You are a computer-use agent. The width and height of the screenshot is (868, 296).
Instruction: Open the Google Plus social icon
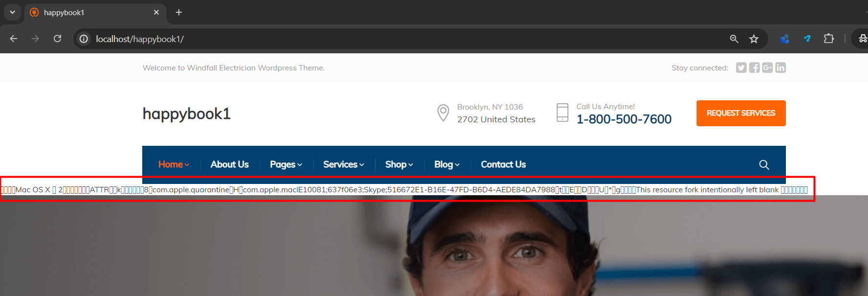767,68
